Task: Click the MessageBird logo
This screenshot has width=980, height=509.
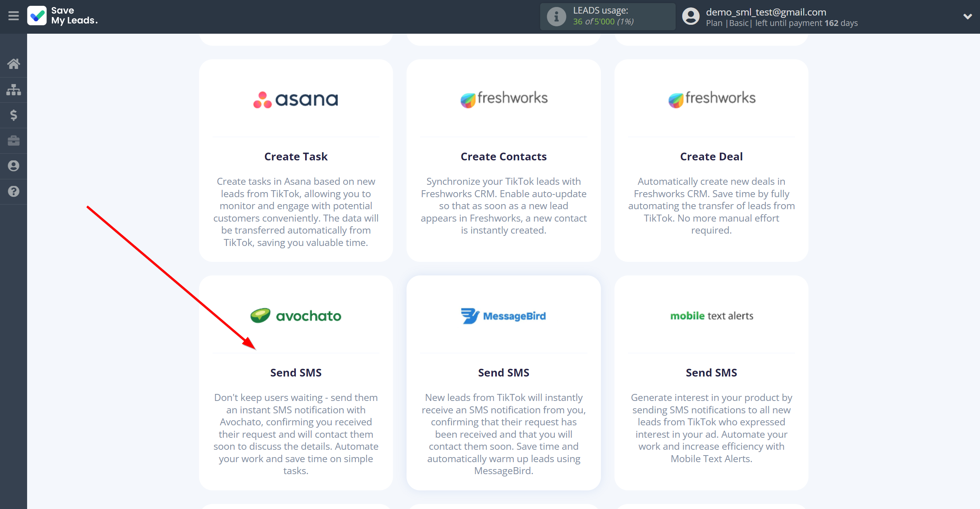Action: 503,316
